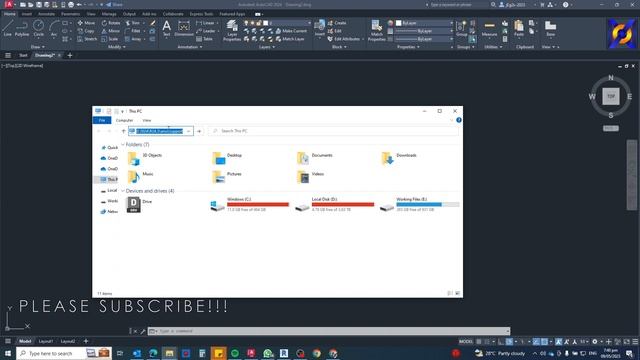
Task: Open the Base view tool
Action: point(550,29)
